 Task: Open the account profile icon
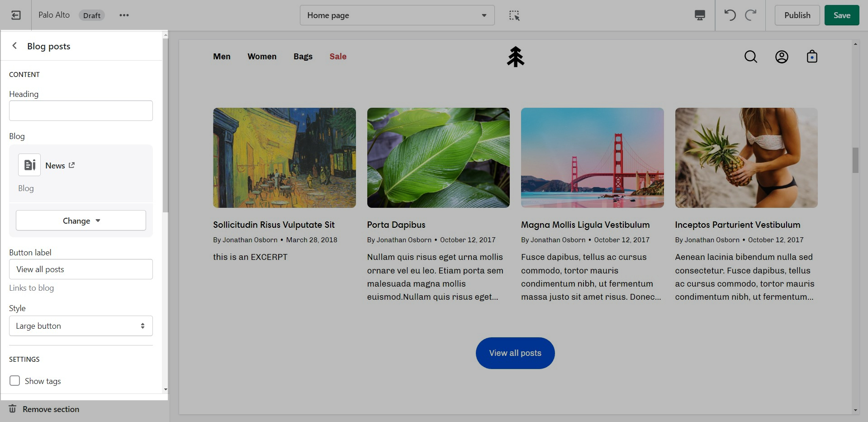tap(782, 57)
